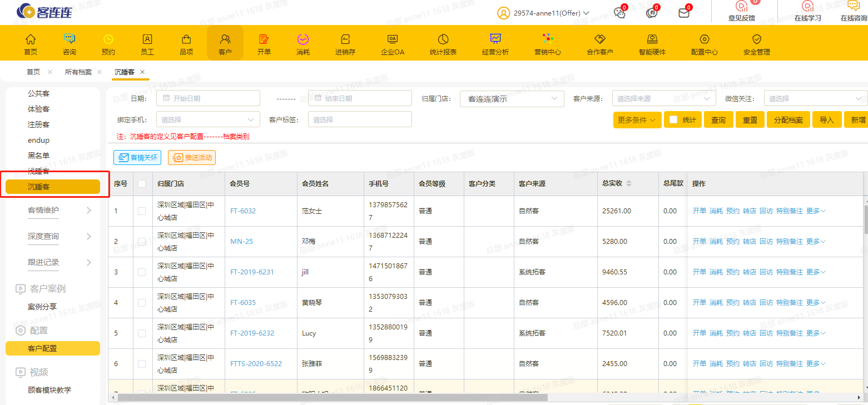The height and width of the screenshot is (405, 868).
Task: Open the 归属门店 dropdown
Action: (x=512, y=98)
